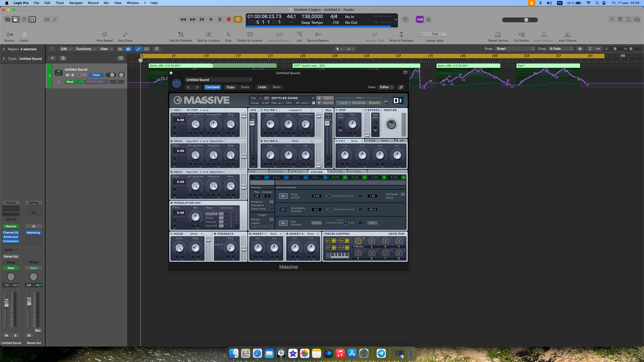Open OSC1 VA-PWM wavetable dropdown
The height and width of the screenshot is (362, 644).
pyautogui.click(x=193, y=110)
